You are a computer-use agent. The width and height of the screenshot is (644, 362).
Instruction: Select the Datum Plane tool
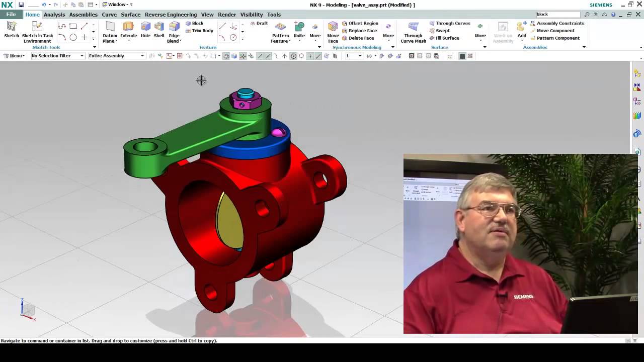110,32
